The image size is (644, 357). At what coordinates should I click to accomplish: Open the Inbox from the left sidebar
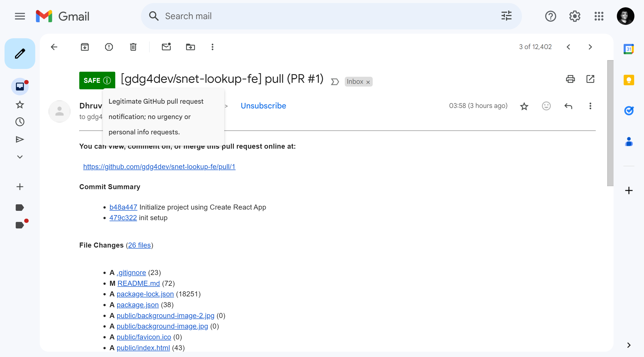point(20,87)
